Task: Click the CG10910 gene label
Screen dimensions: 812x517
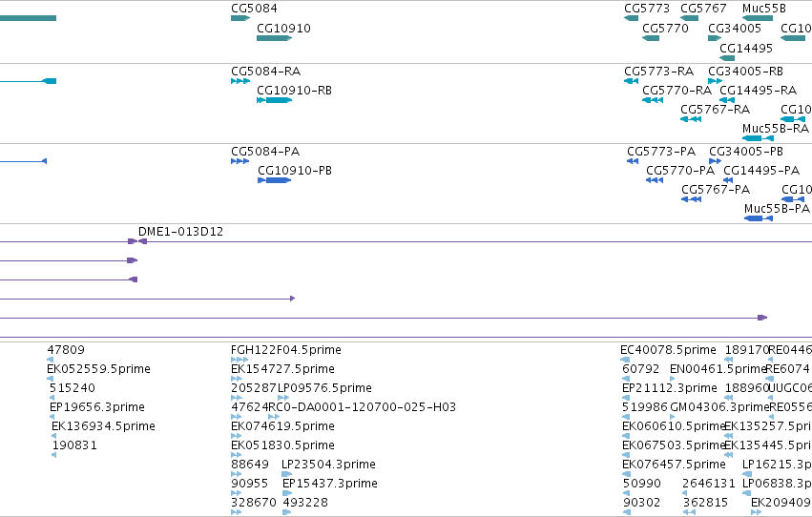Action: pos(283,28)
